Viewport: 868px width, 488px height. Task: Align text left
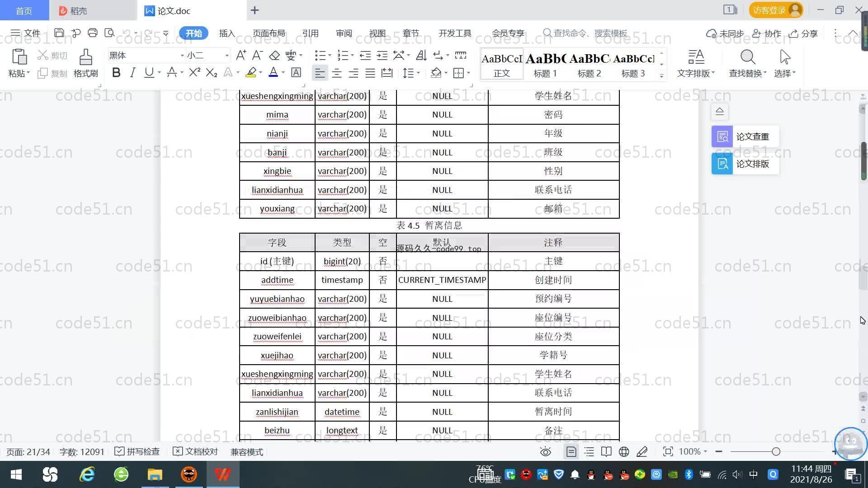tap(320, 73)
